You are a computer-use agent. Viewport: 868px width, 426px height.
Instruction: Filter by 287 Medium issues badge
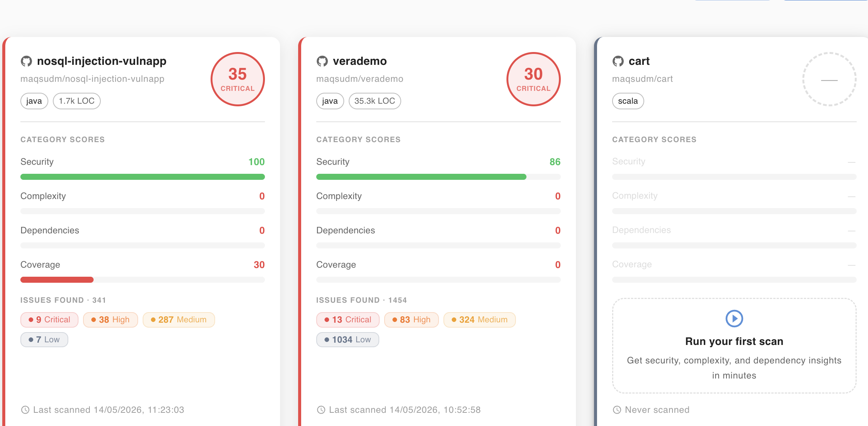pyautogui.click(x=179, y=320)
